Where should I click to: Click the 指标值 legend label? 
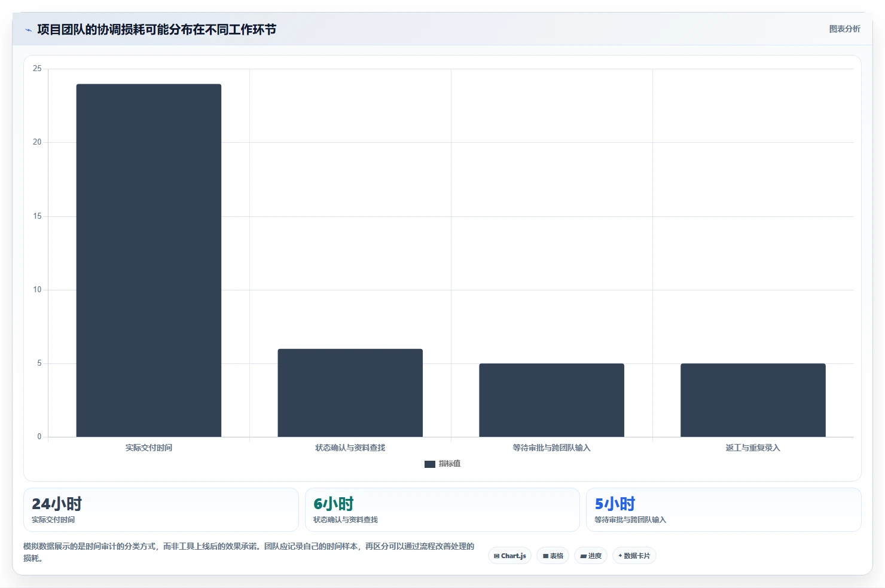tap(450, 464)
